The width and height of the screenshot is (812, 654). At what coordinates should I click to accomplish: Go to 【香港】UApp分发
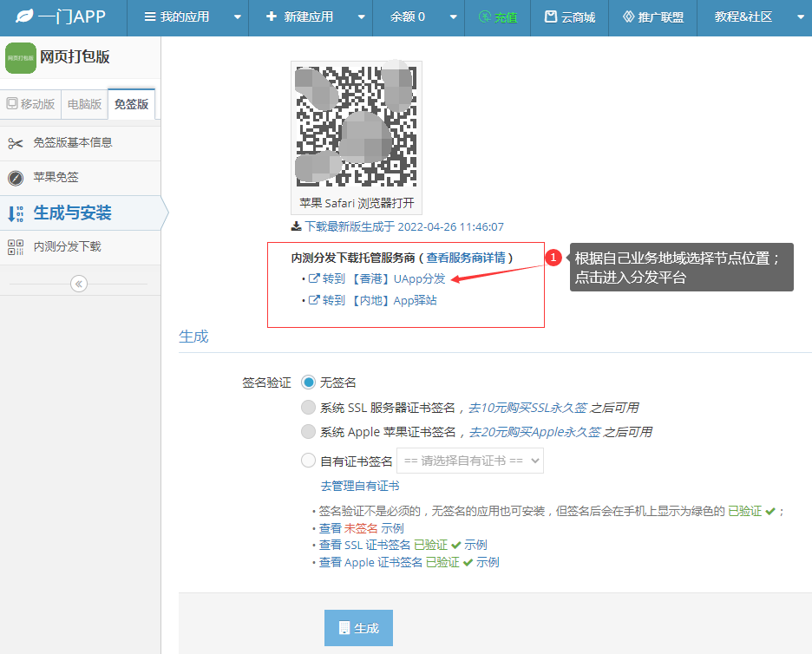pos(383,279)
